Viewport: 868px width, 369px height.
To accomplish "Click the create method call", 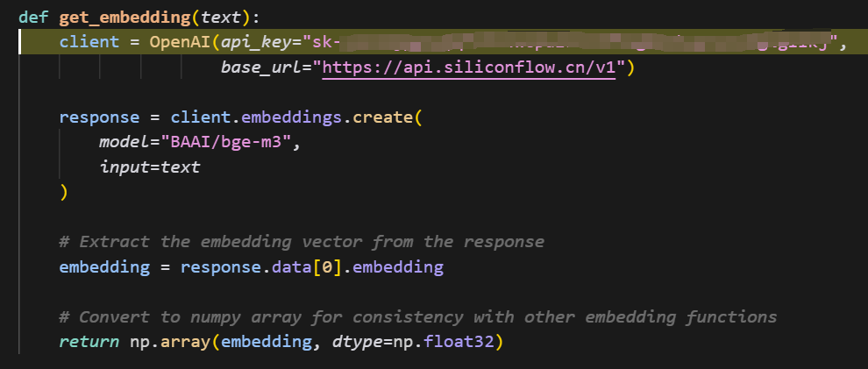I will 382,117.
